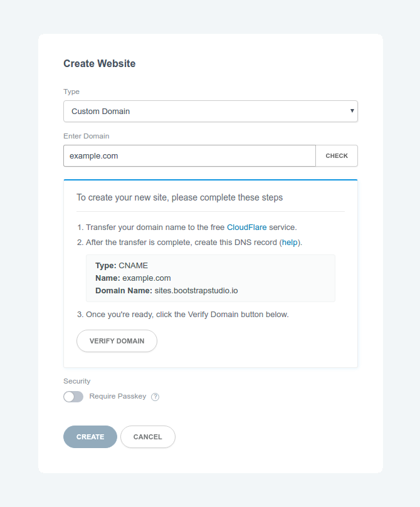The height and width of the screenshot is (507, 420).
Task: Select the dropdown triangle next to Custom Domain
Action: tap(352, 111)
